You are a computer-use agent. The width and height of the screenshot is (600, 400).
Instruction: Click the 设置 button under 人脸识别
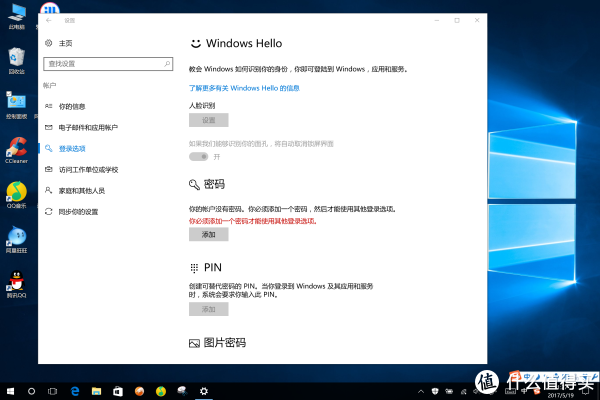(x=209, y=120)
